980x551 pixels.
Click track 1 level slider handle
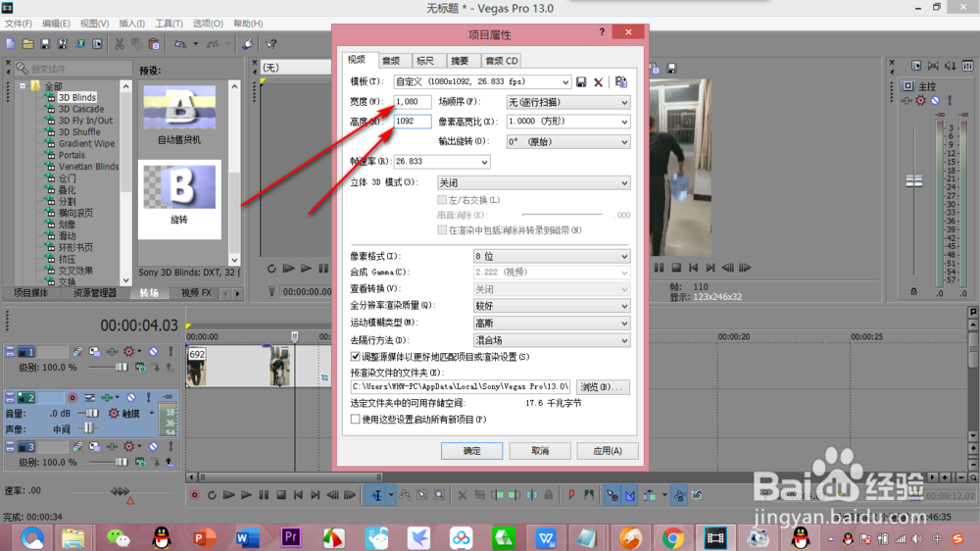pyautogui.click(x=122, y=368)
